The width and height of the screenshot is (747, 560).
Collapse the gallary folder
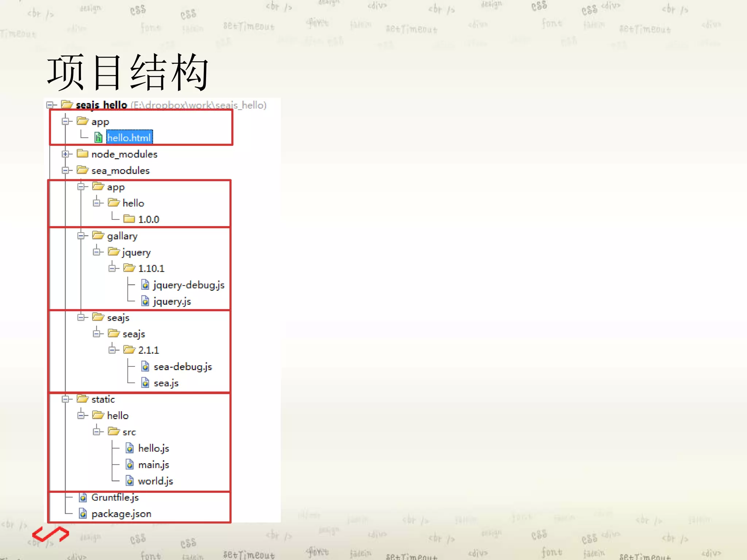(x=81, y=236)
